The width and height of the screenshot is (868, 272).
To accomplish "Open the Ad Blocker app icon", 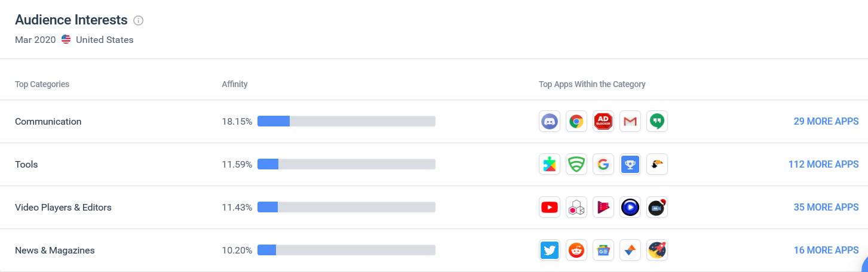I will (603, 122).
